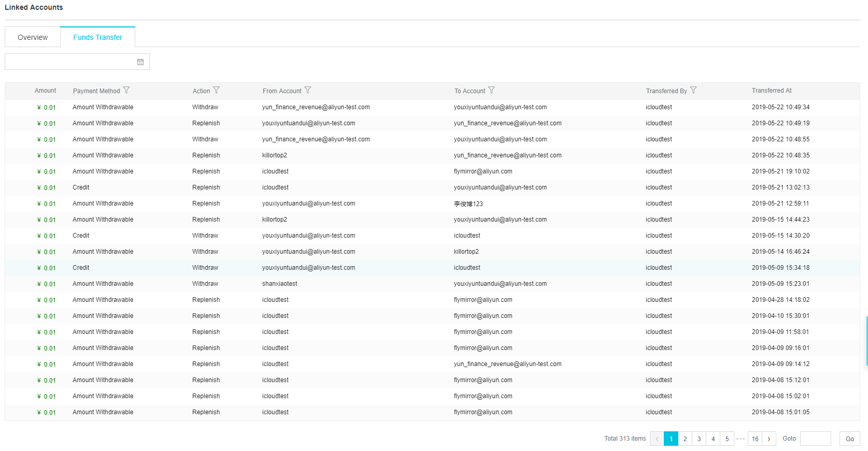Select timestamp 2019-04-10 15:30:01

[780, 316]
